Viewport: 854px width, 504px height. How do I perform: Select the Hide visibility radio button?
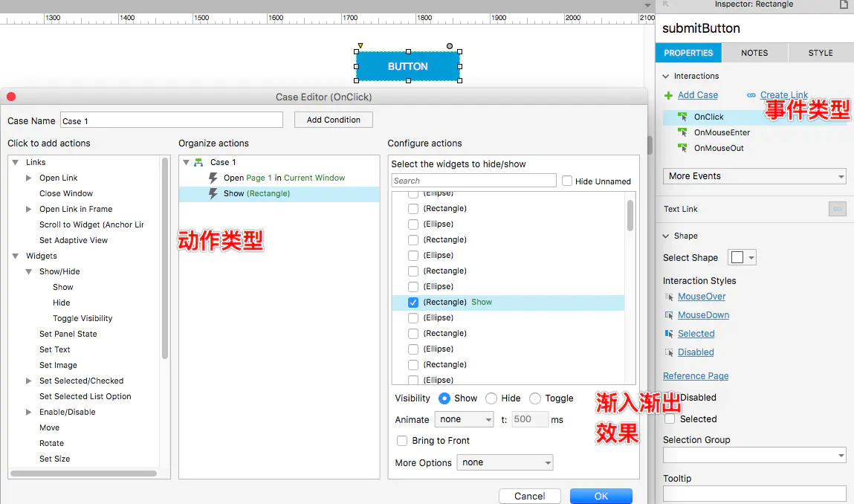click(x=491, y=398)
